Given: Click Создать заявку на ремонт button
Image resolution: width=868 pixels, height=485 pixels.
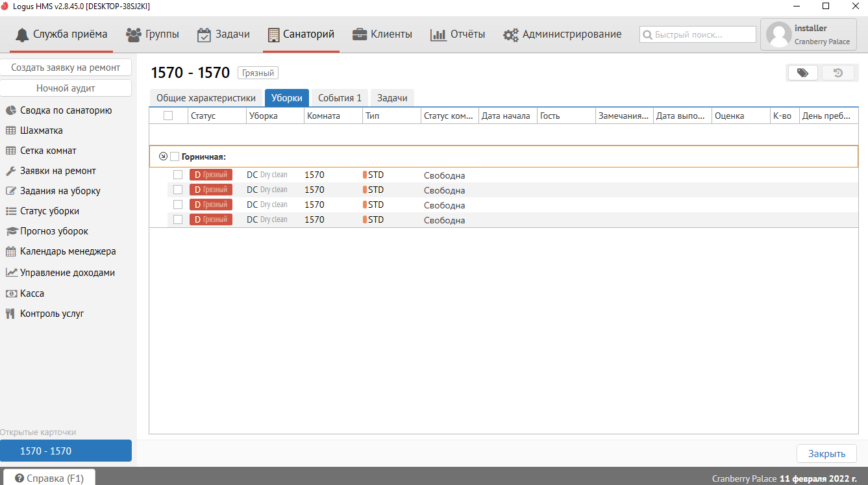Looking at the screenshot, I should tap(66, 68).
